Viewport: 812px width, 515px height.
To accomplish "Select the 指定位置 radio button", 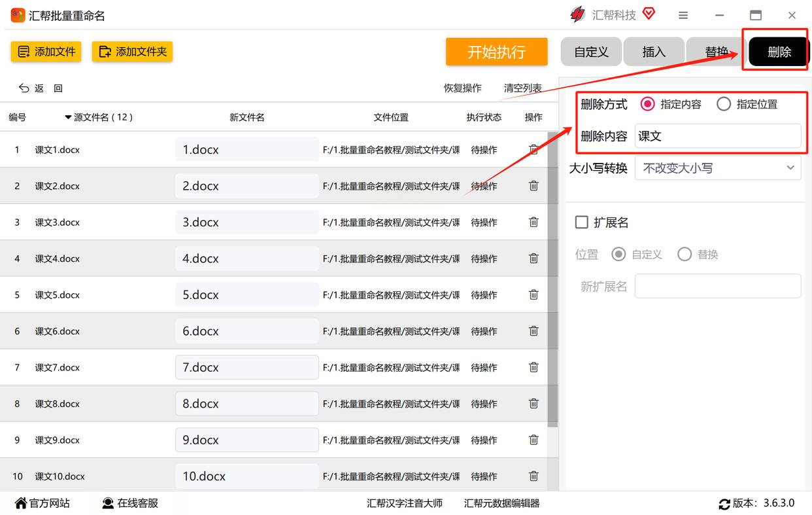I will [724, 104].
